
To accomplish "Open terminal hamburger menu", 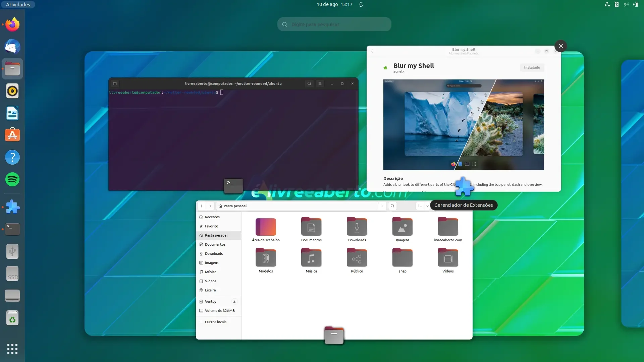I will click(320, 84).
